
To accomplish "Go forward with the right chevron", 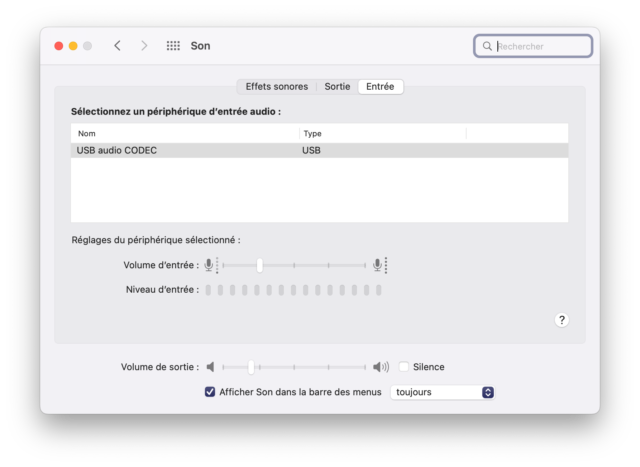I will tap(144, 46).
